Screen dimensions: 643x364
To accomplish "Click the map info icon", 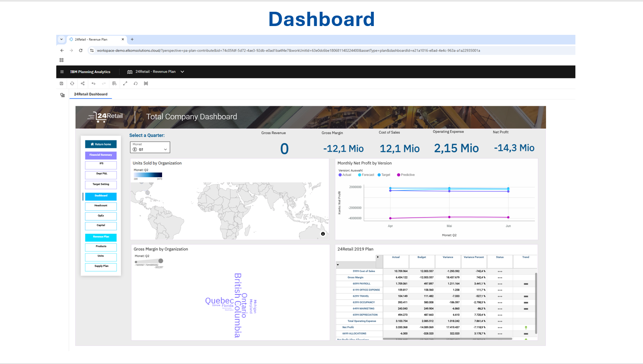I will [x=323, y=234].
